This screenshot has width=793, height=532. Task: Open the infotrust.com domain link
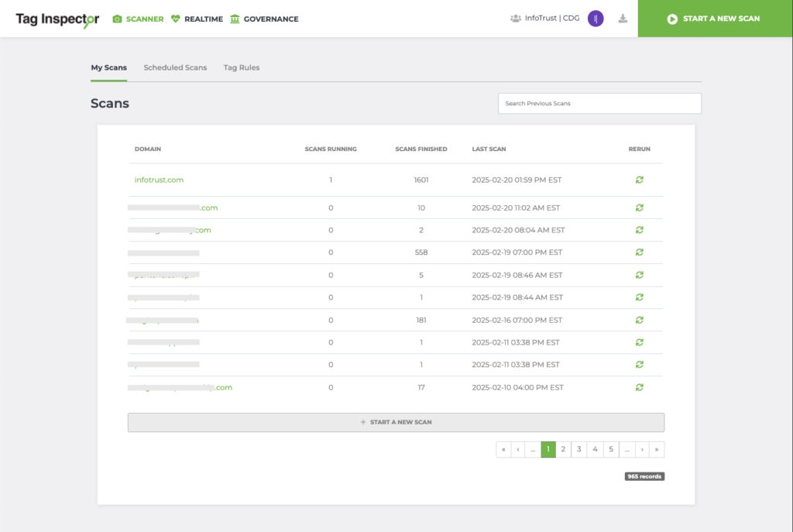tap(159, 180)
